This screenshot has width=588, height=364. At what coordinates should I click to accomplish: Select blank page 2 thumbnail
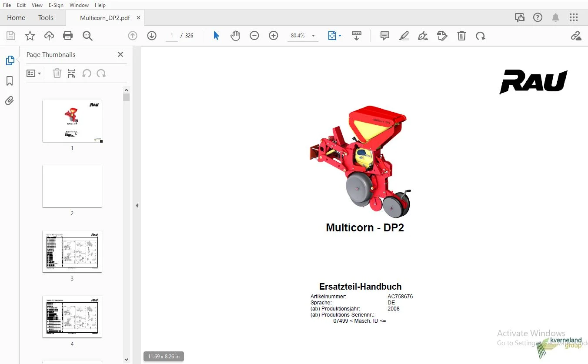pos(72,186)
